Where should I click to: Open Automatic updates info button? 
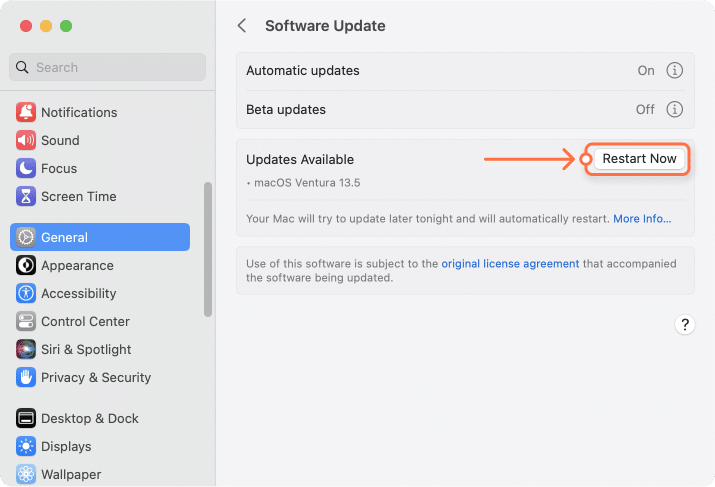pos(674,71)
